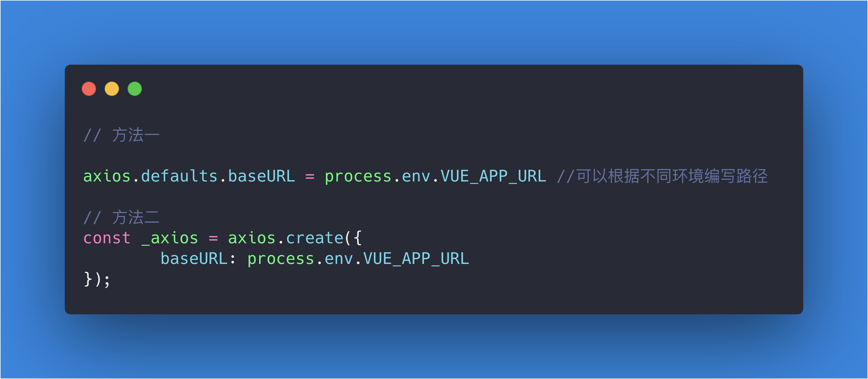
Task: Click the Chinese comment '可以根据不同环境编写路径'
Action: coord(672,176)
